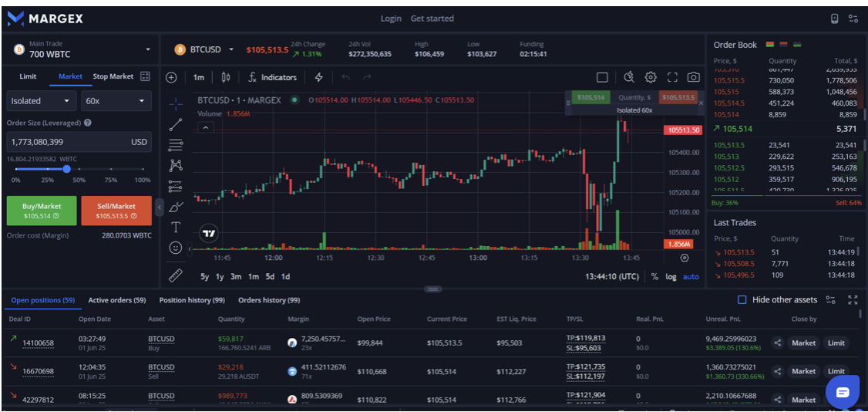Check the Hide other assets checkbox

pyautogui.click(x=742, y=299)
